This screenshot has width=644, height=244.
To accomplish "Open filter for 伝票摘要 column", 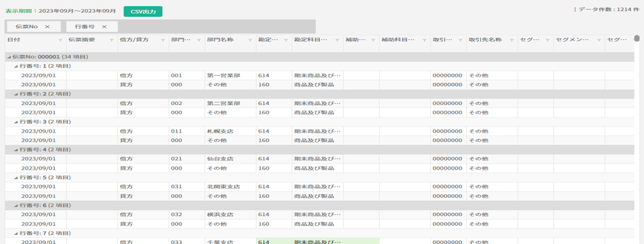I will pos(112,40).
